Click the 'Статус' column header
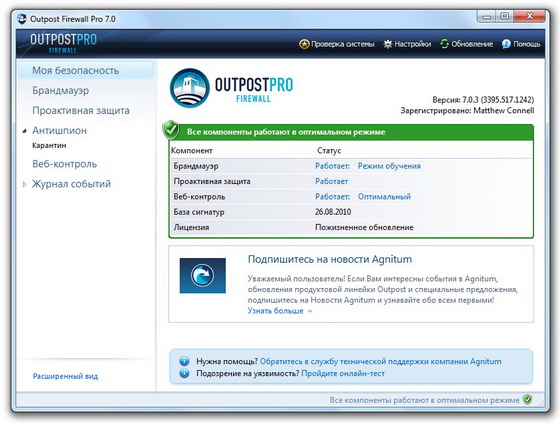This screenshot has height=425, width=560. click(x=329, y=150)
